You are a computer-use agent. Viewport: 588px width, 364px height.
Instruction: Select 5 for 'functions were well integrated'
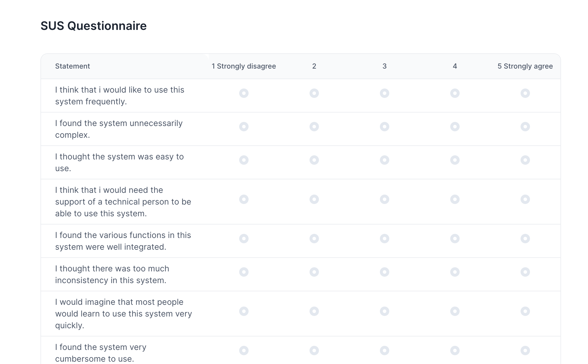[x=525, y=239]
